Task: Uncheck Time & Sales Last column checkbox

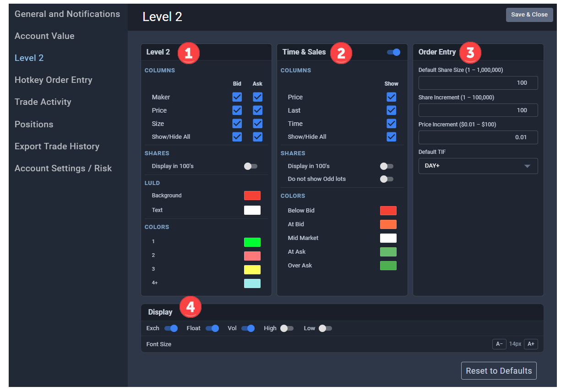Action: (x=391, y=110)
